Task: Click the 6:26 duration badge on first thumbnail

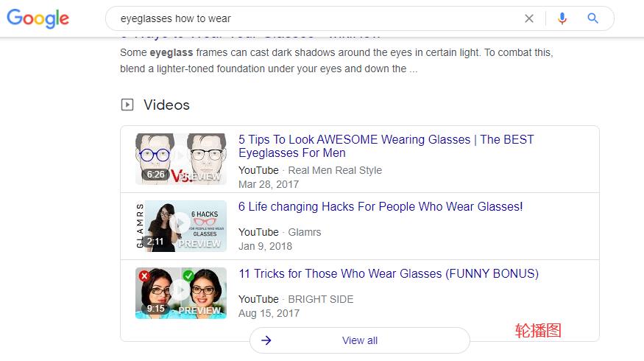Action: tap(155, 175)
